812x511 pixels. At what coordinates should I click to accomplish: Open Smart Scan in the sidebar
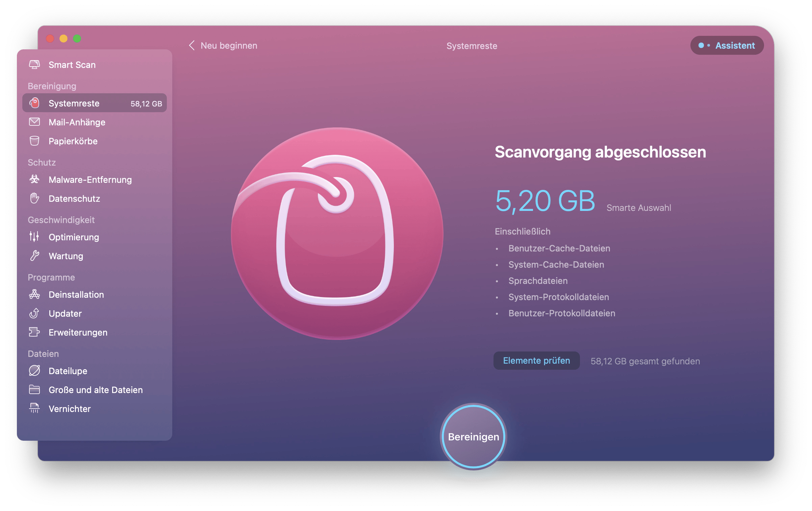coord(95,65)
